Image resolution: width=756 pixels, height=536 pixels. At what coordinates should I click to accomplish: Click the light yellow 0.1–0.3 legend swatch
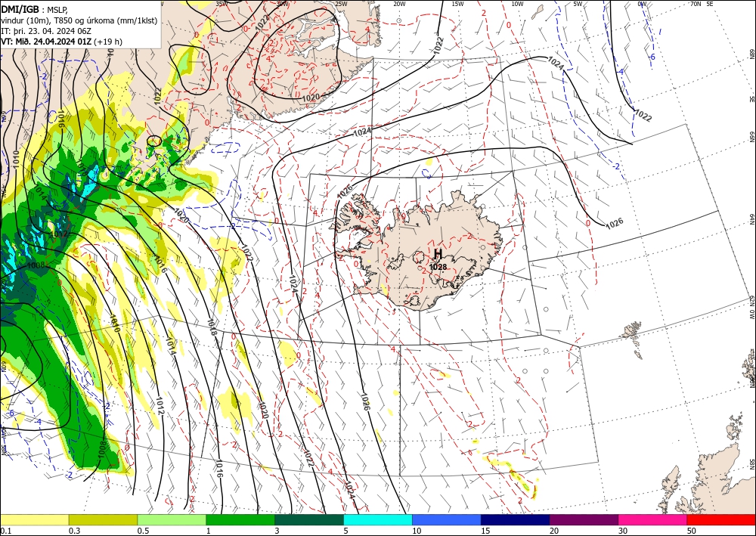[34, 519]
